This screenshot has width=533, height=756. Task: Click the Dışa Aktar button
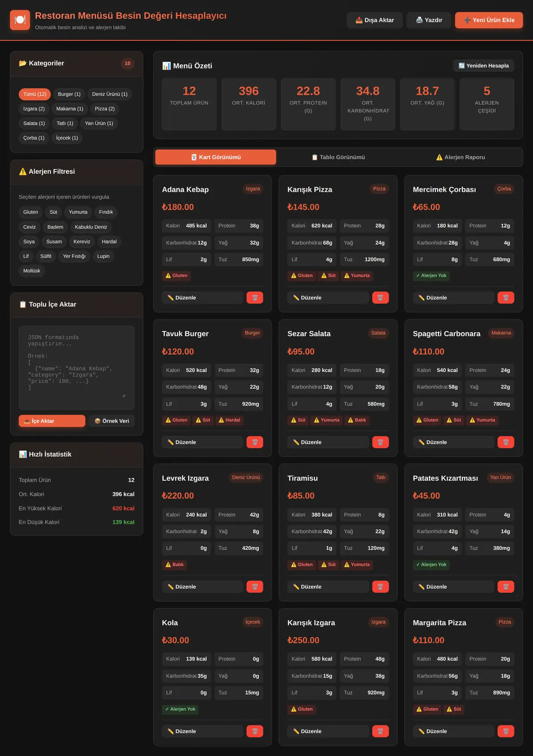click(375, 20)
